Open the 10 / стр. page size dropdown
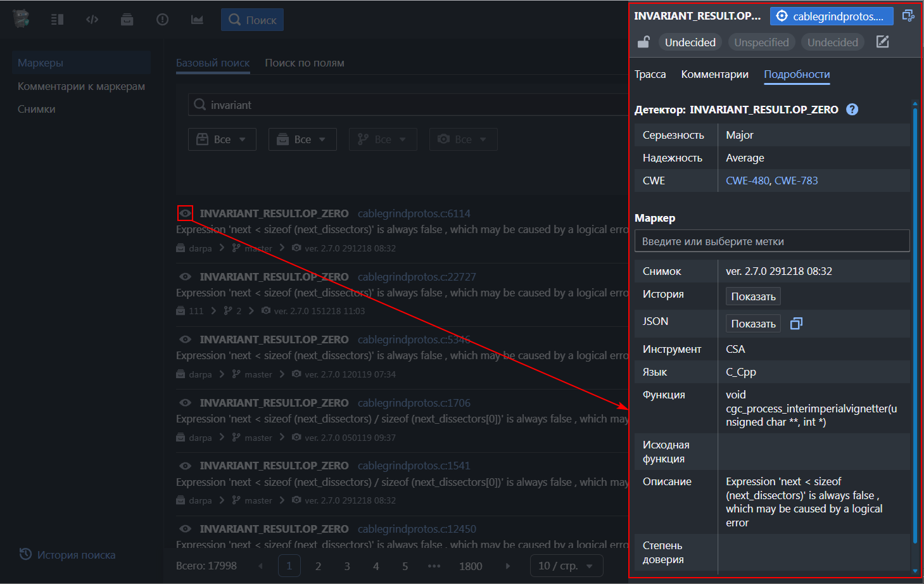The width and height of the screenshot is (924, 584). point(566,566)
